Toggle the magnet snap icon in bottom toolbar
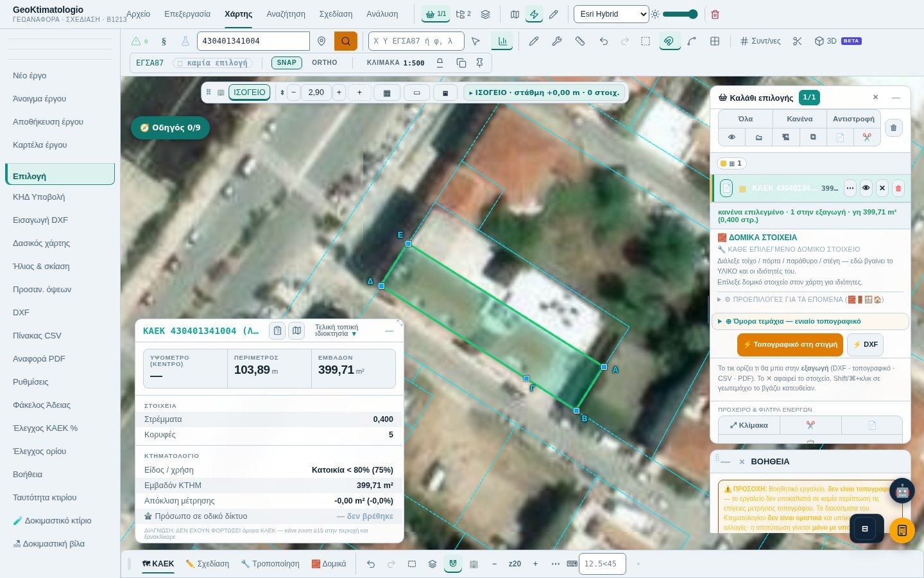The height and width of the screenshot is (578, 924). point(453,564)
